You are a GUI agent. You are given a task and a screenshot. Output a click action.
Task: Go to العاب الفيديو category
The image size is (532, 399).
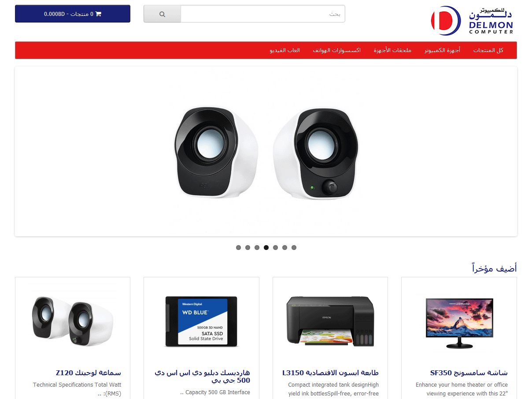click(x=285, y=50)
